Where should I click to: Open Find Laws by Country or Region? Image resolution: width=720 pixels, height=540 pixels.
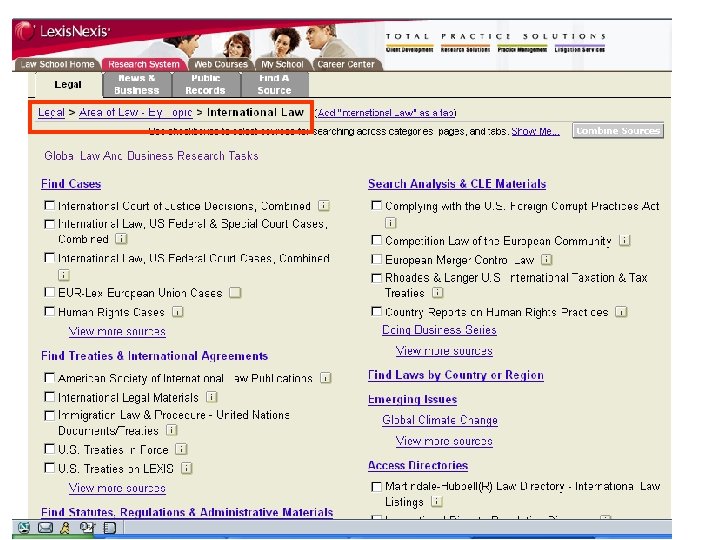coord(456,375)
